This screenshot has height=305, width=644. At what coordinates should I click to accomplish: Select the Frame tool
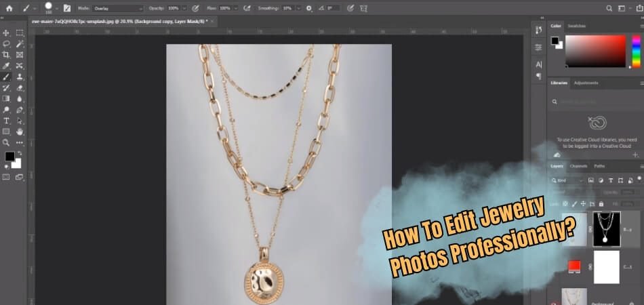pos(19,55)
